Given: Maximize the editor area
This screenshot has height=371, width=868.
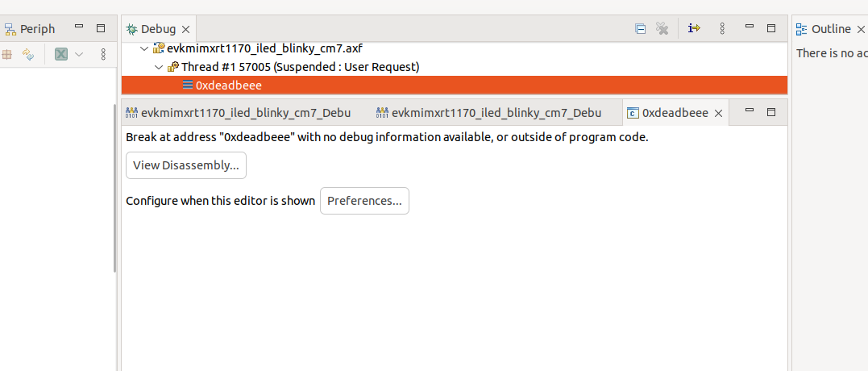Looking at the screenshot, I should (770, 111).
